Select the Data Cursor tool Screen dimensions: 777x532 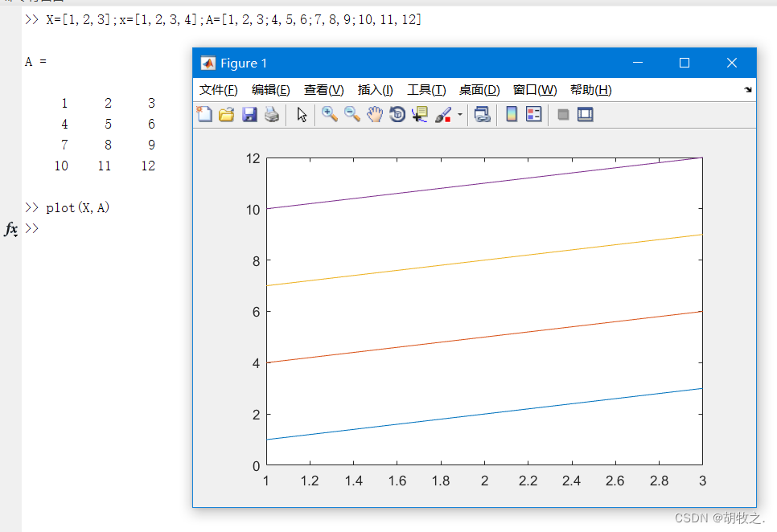point(420,115)
